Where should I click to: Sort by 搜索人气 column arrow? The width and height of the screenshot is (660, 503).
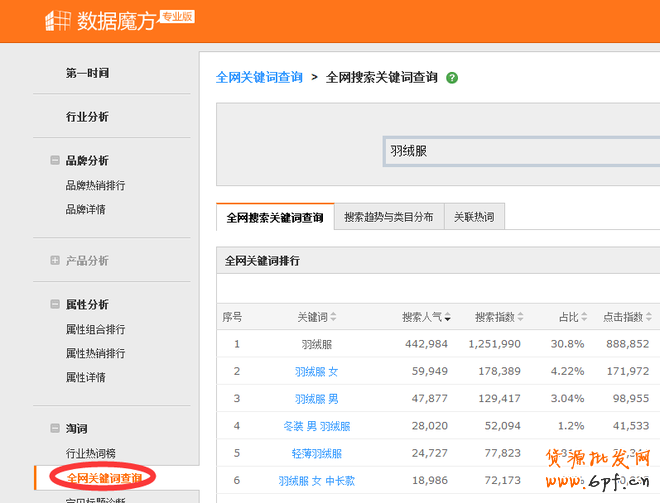pos(448,318)
